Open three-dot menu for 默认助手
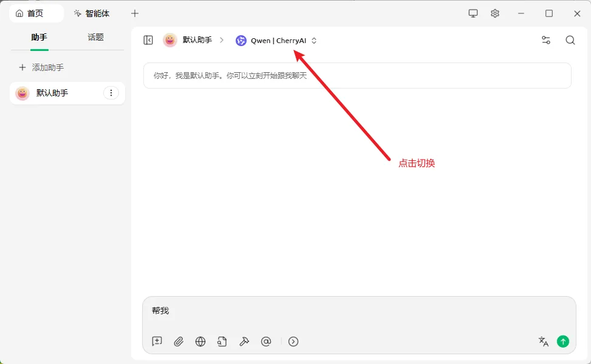The image size is (591, 364). tap(111, 93)
